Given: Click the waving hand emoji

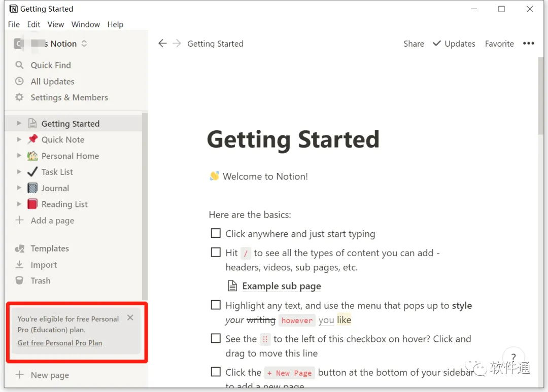Looking at the screenshot, I should 214,176.
